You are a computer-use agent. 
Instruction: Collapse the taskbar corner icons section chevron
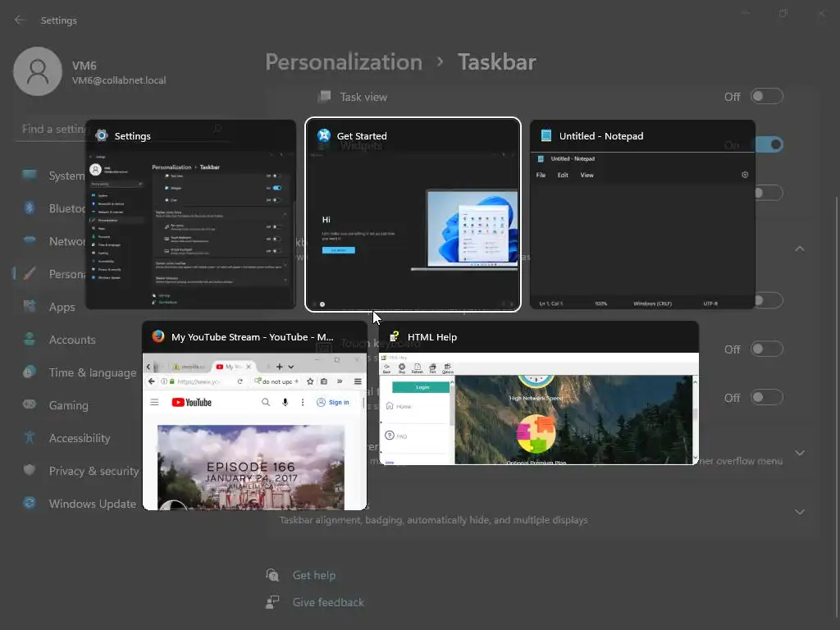click(799, 249)
